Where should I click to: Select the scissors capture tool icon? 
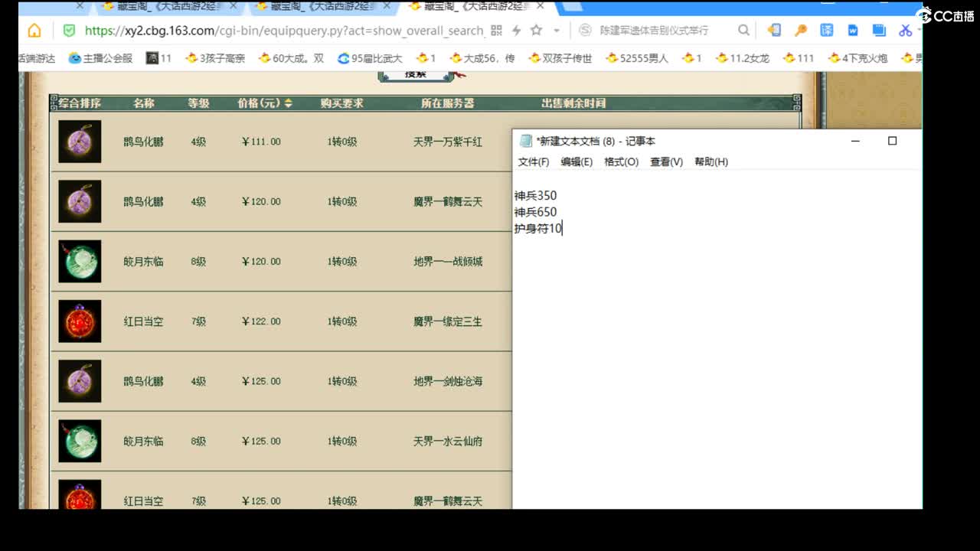[905, 31]
